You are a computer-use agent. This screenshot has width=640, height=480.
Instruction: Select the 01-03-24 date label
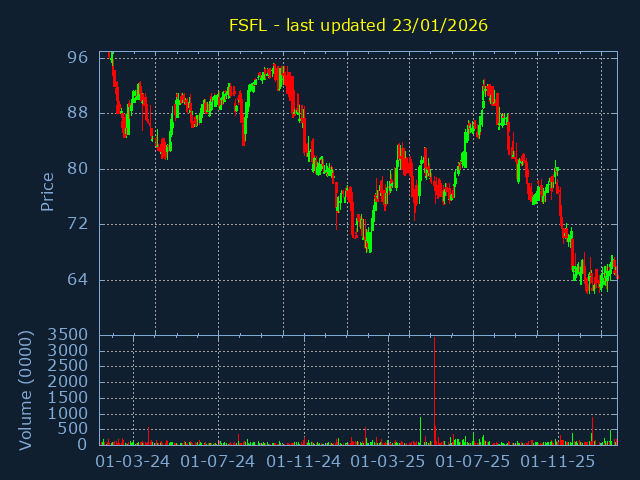point(133,462)
